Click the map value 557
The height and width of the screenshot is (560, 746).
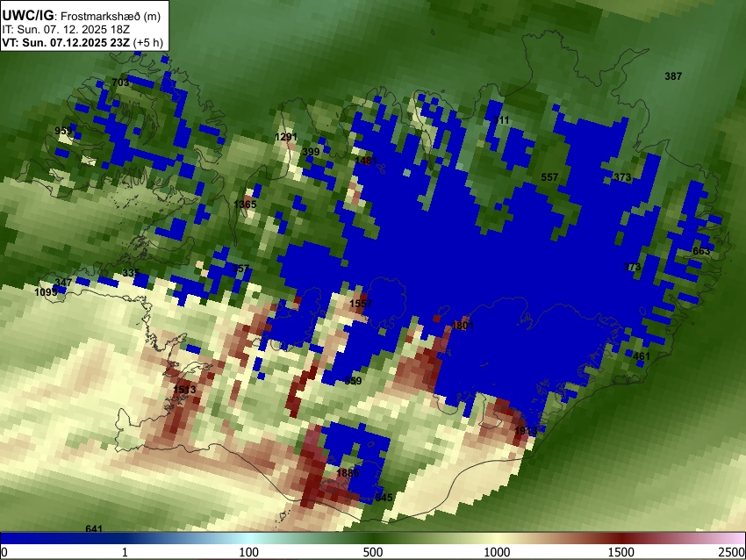[549, 177]
